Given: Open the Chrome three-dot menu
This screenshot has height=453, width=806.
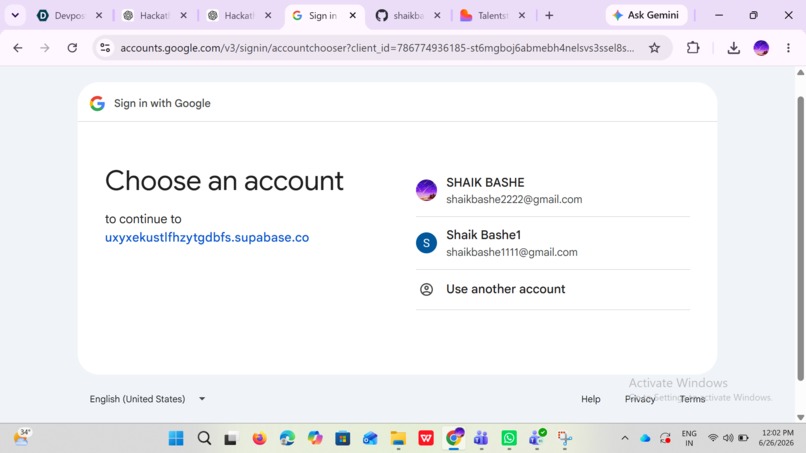Looking at the screenshot, I should pyautogui.click(x=788, y=48).
